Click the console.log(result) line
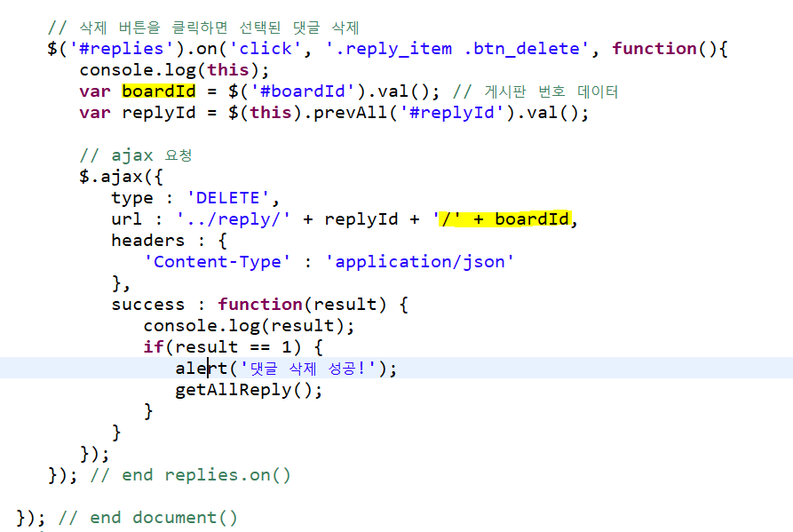The height and width of the screenshot is (532, 793). (249, 326)
